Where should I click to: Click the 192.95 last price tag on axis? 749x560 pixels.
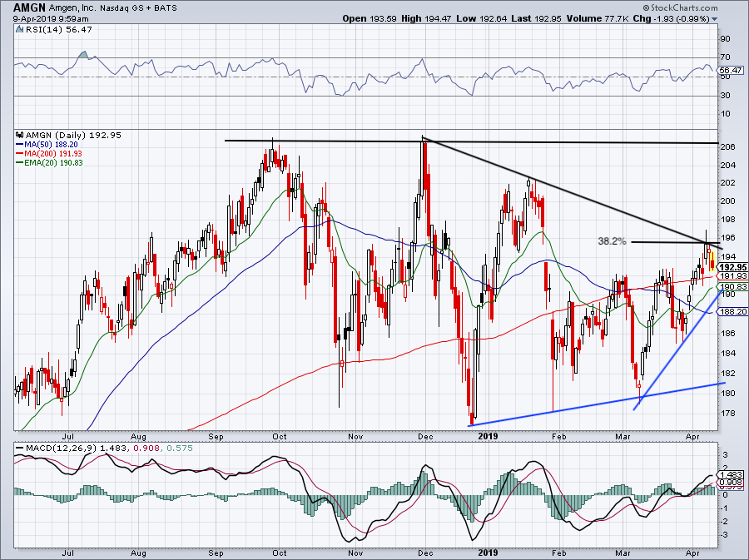pos(732,267)
